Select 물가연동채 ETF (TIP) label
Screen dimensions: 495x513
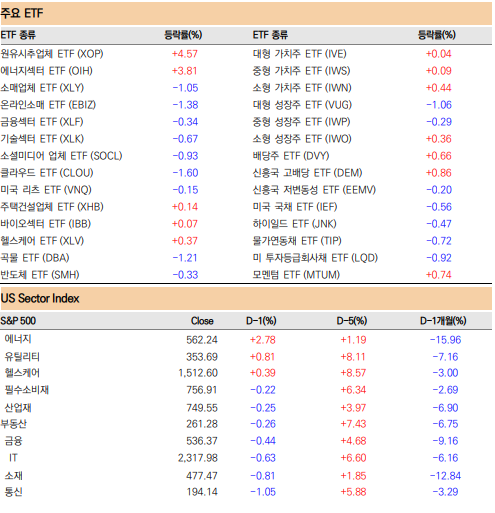297,241
